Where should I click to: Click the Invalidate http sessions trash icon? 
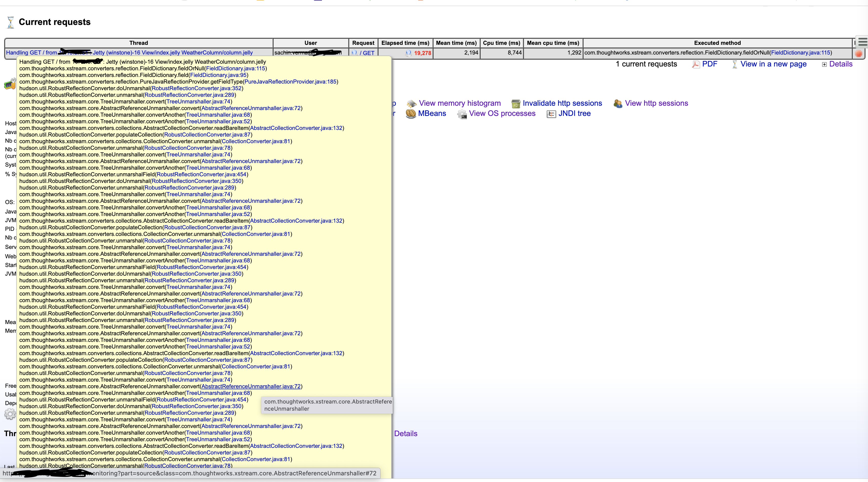pyautogui.click(x=516, y=103)
